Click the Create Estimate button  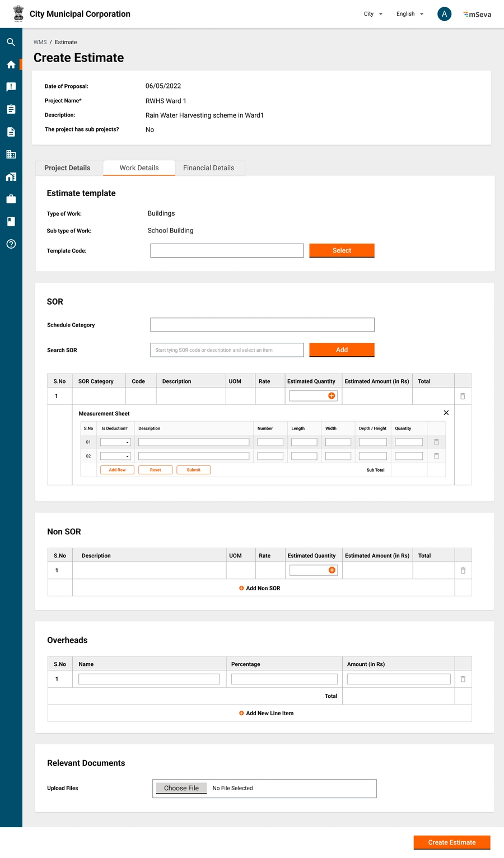pos(451,842)
